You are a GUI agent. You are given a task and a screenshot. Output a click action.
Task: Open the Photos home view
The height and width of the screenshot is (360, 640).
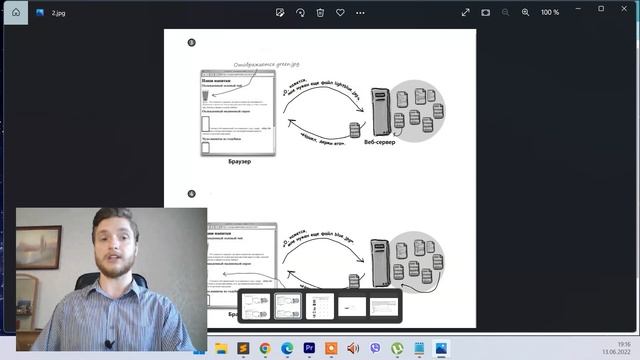tap(16, 13)
